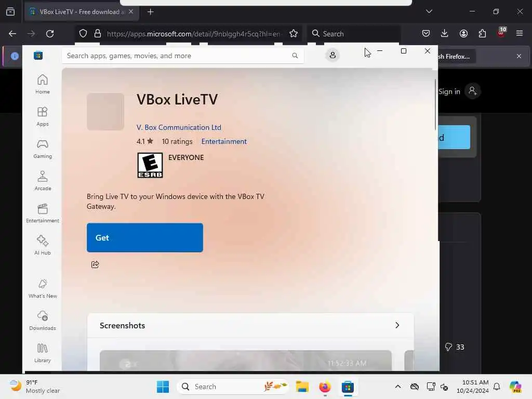The image size is (532, 399).
Task: Click the 10 ratings text
Action: tap(177, 141)
